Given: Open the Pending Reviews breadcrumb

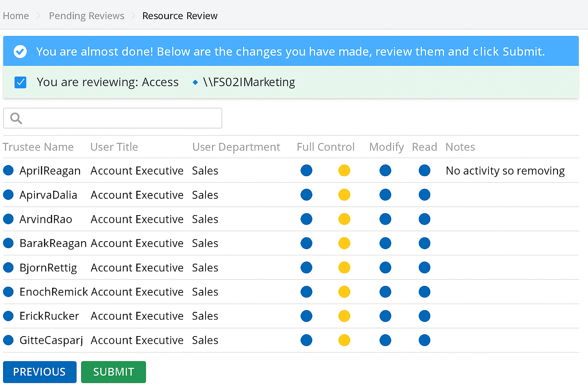Looking at the screenshot, I should [x=87, y=16].
